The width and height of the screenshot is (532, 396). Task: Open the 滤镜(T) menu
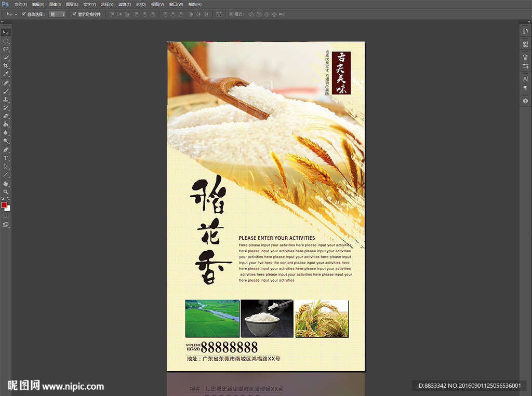124,4
